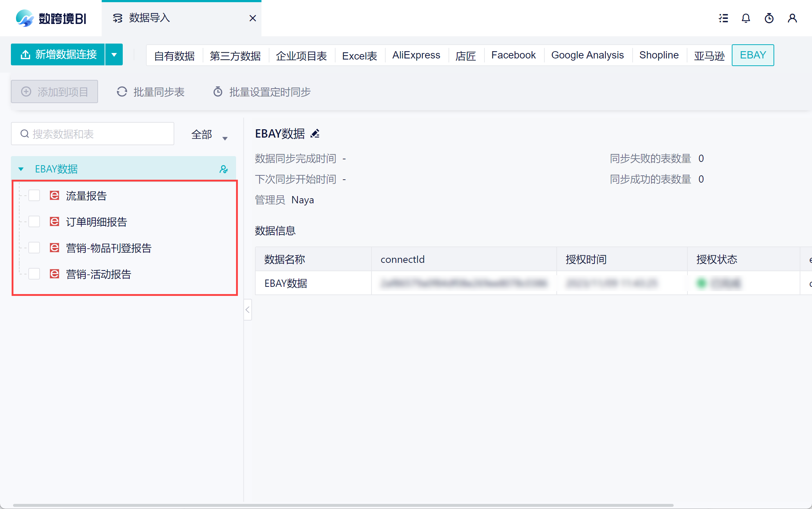Check the 订单明细报告 checkbox
This screenshot has width=812, height=509.
34,222
